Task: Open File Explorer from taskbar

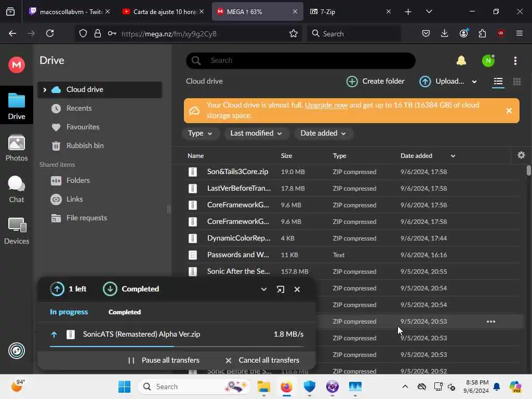Action: (x=263, y=387)
